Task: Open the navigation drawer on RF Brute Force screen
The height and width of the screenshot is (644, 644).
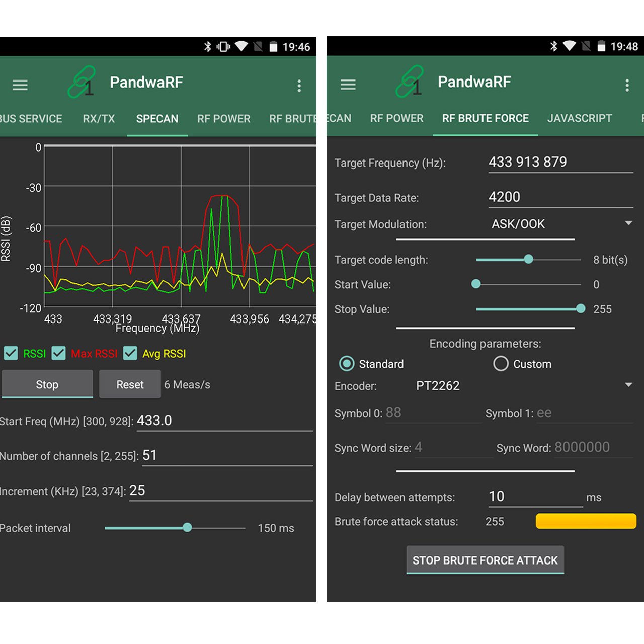Action: [348, 85]
